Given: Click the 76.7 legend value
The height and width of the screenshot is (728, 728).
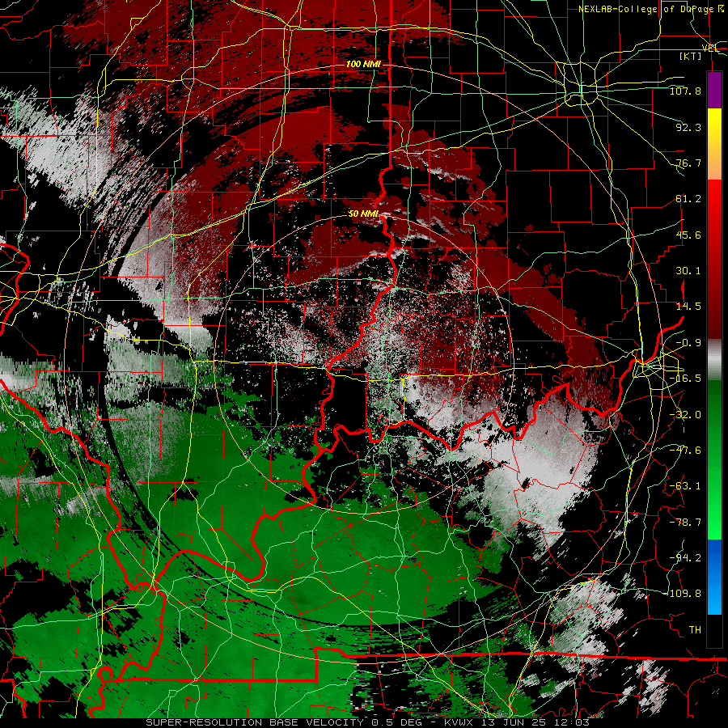Looking at the screenshot, I should tap(688, 163).
